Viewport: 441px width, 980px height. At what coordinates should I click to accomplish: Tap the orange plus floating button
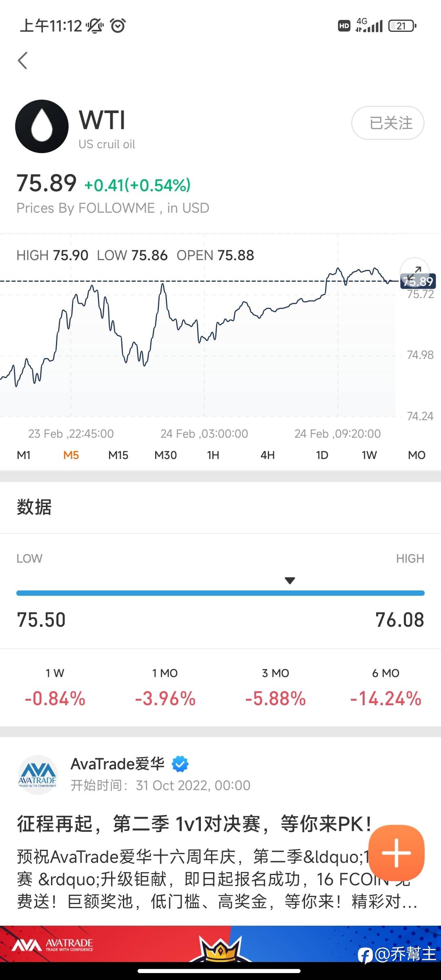(396, 853)
